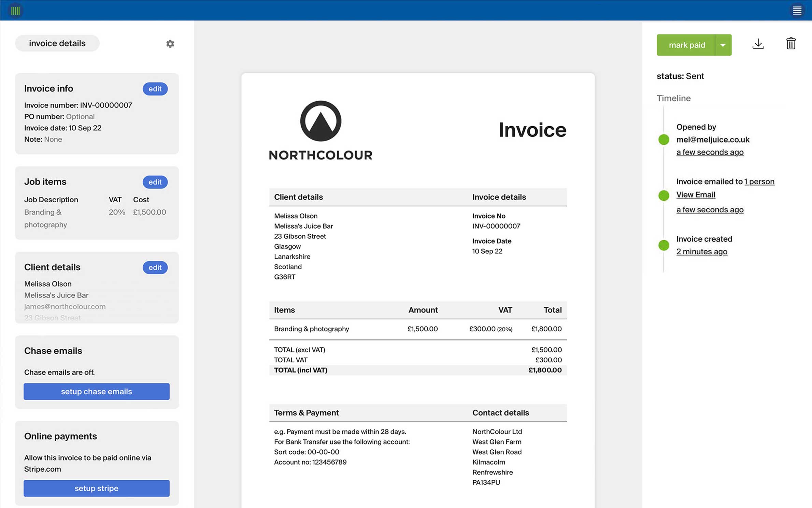
Task: Download the invoice via the download icon
Action: click(758, 44)
